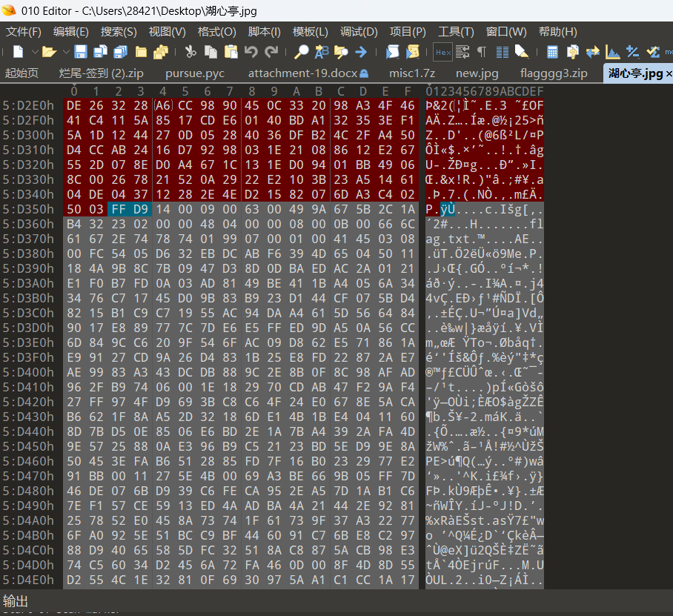Open Replace with the A-to-B icon
This screenshot has height=616, width=673.
click(x=322, y=52)
